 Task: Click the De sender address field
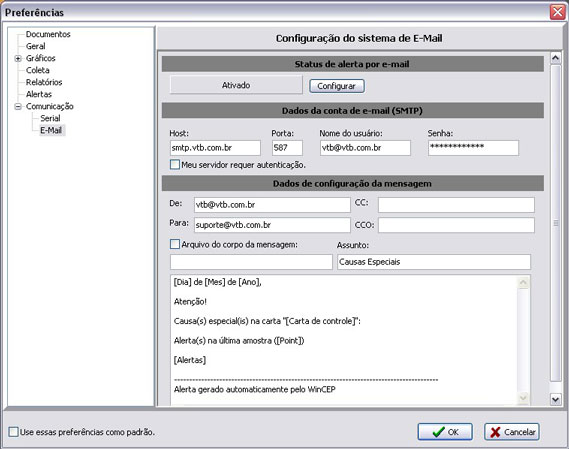pos(272,205)
